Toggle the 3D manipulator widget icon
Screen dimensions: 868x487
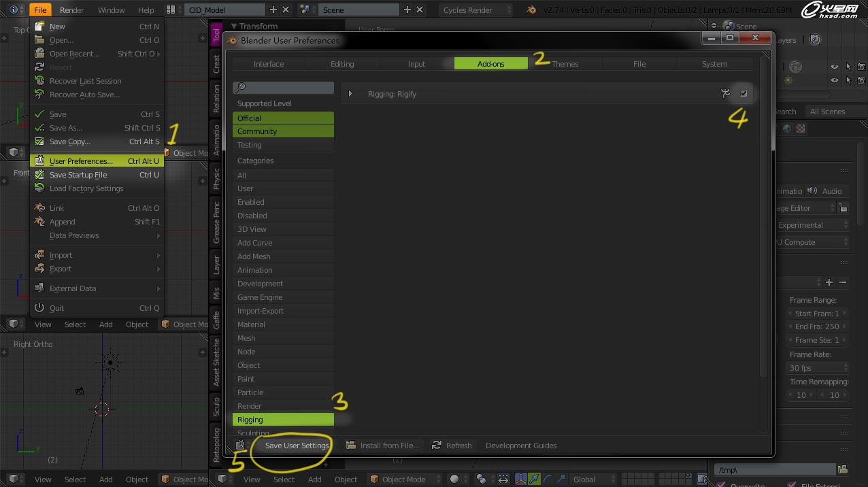pyautogui.click(x=521, y=480)
